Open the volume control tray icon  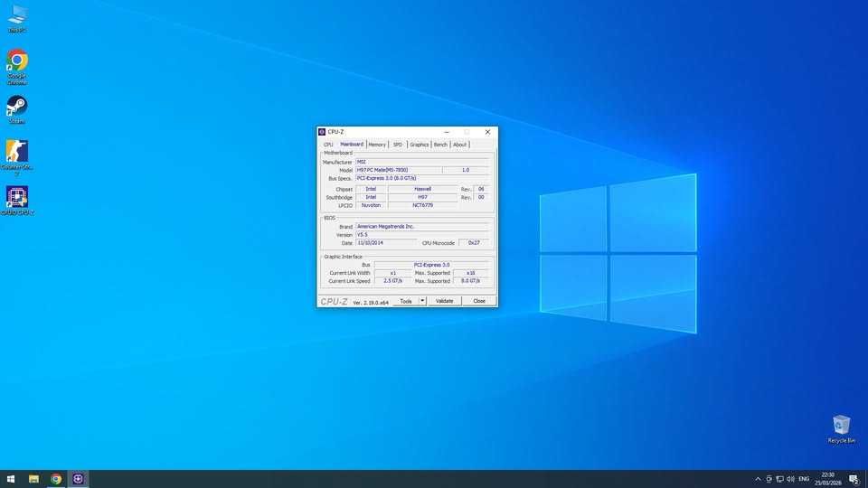[x=790, y=479]
